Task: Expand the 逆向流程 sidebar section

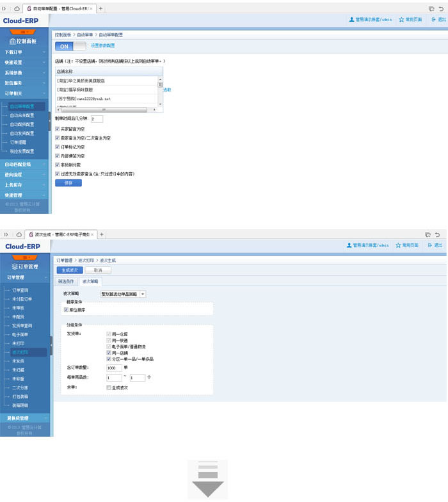Action: pos(24,174)
